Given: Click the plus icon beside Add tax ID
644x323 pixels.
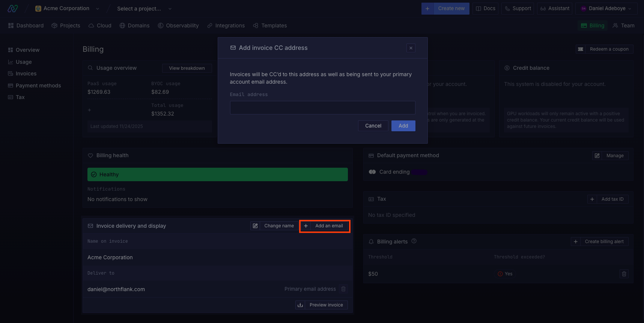Looking at the screenshot, I should point(592,199).
